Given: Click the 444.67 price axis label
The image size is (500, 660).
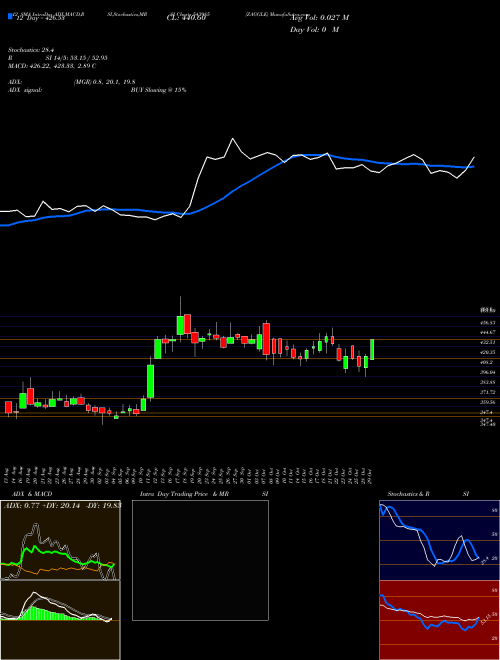Looking at the screenshot, I should pos(489,332).
